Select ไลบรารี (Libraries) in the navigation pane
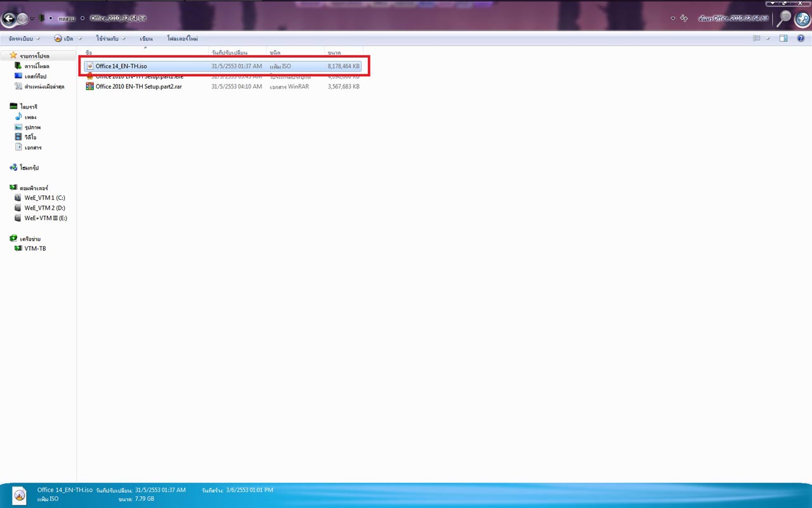812x508 pixels. tap(29, 107)
